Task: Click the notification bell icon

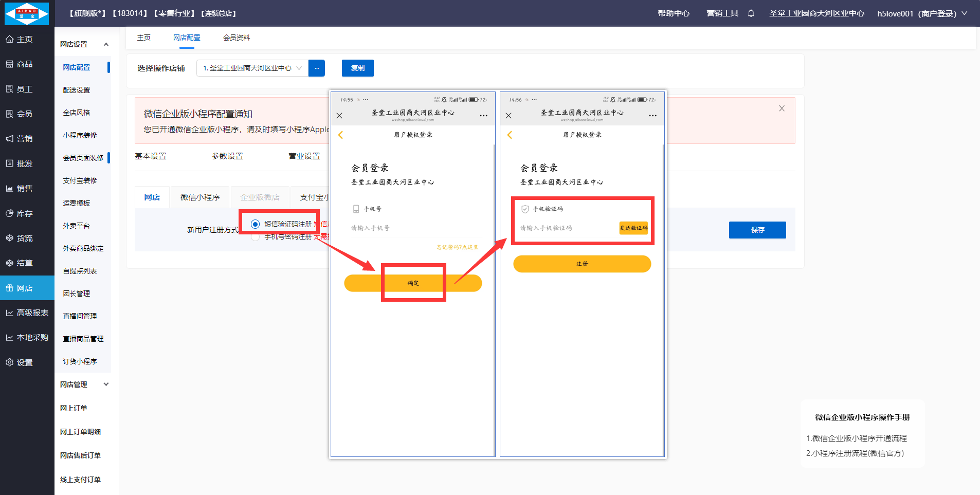Action: (751, 13)
